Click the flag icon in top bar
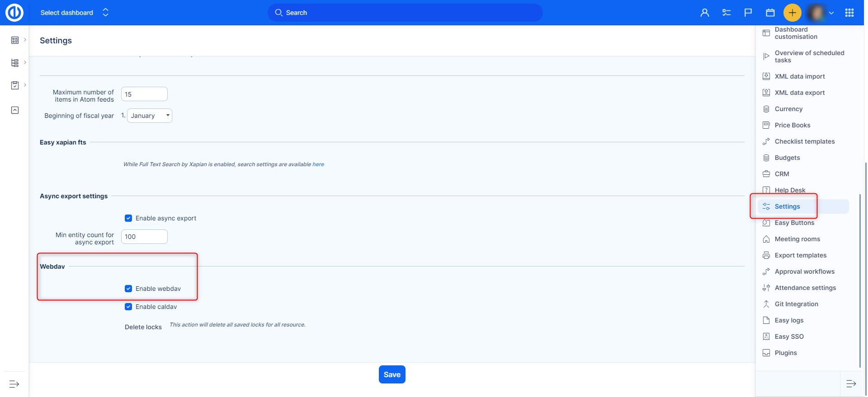Screen dimensions: 868x397 [748, 13]
